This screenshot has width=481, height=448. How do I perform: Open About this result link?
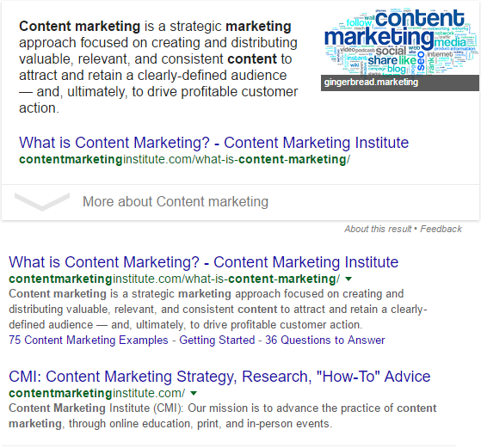(x=378, y=229)
